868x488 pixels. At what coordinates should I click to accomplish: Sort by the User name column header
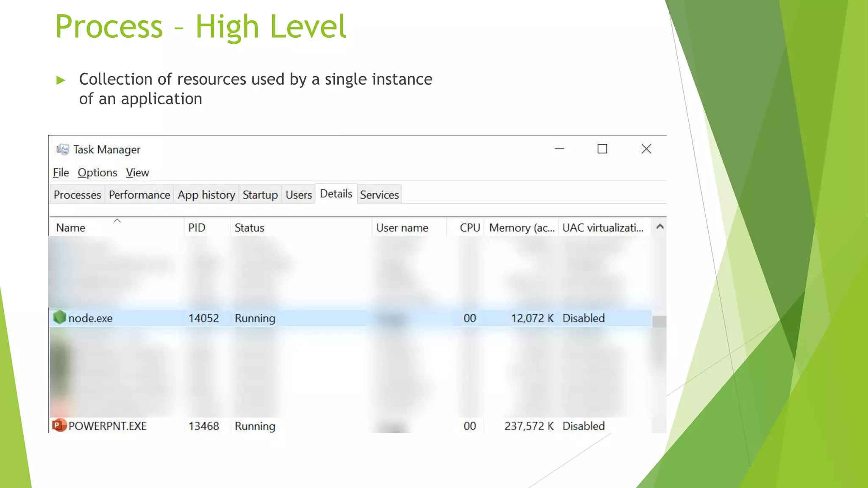click(409, 227)
